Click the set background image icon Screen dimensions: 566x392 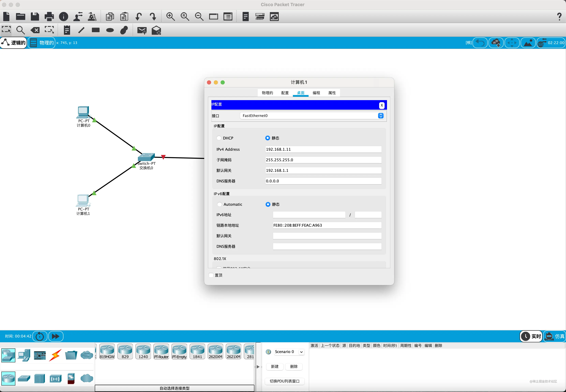(528, 43)
